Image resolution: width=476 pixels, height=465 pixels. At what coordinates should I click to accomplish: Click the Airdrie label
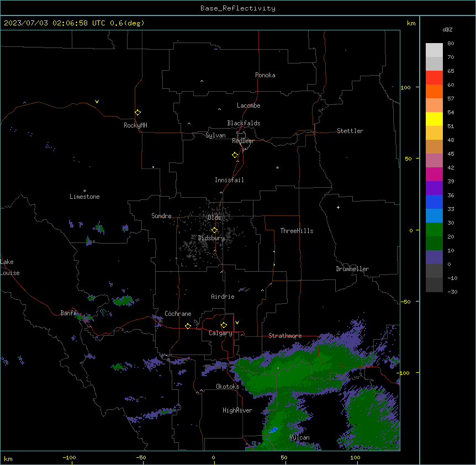(223, 297)
